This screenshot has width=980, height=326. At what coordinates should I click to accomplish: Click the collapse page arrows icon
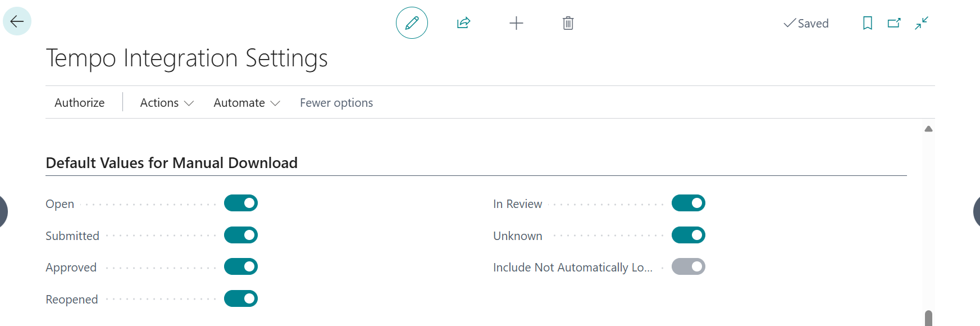point(922,23)
